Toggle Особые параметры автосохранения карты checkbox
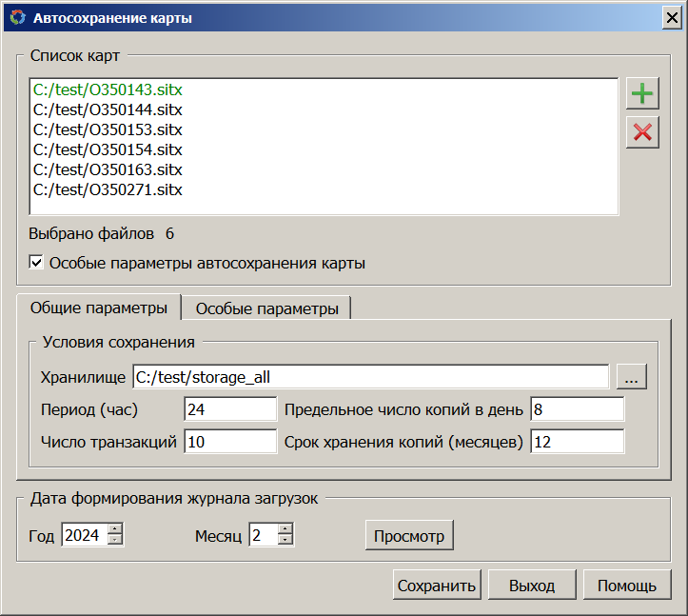The width and height of the screenshot is (688, 616). click(x=37, y=263)
